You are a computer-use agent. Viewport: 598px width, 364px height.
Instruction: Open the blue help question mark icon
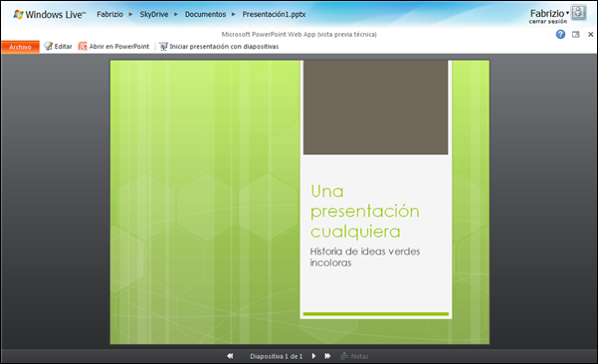[x=560, y=34]
